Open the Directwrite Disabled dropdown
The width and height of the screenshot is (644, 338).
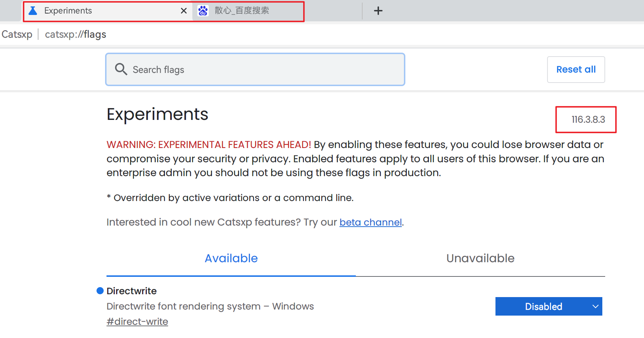point(549,306)
